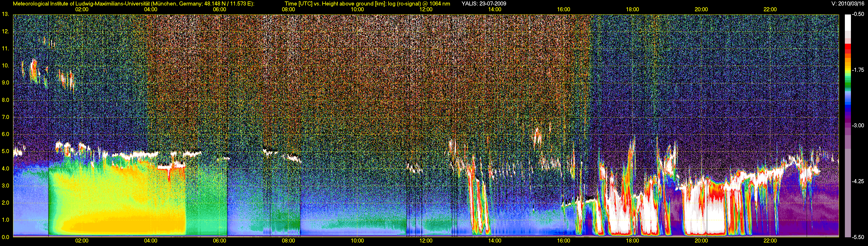Pick the '0.0' height axis label
The image size is (868, 246).
5,237
